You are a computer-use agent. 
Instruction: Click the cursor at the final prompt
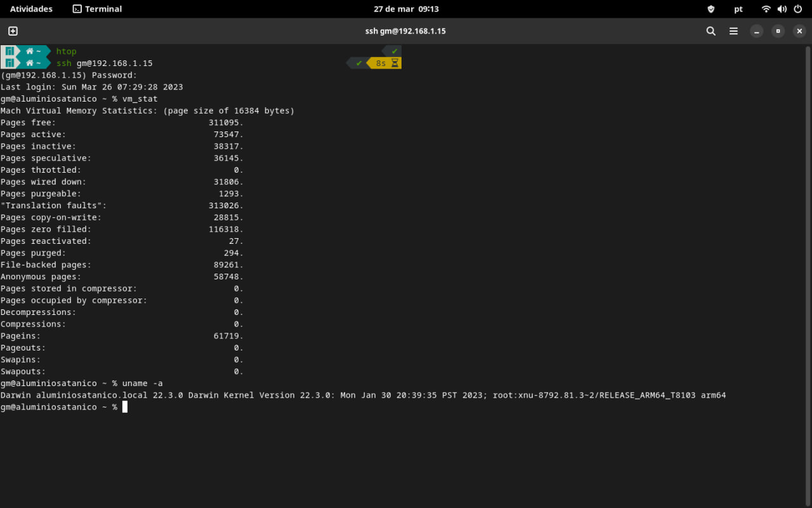pos(125,407)
